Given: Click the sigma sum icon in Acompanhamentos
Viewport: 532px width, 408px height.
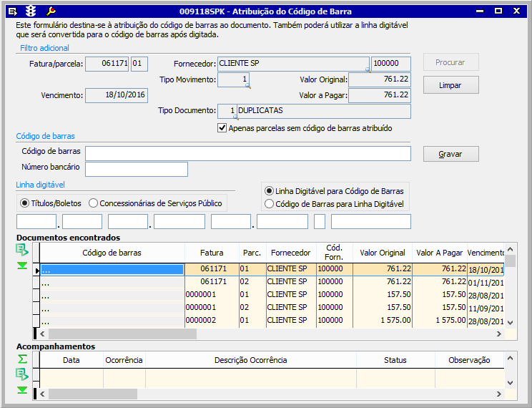Looking at the screenshot, I should coord(23,359).
